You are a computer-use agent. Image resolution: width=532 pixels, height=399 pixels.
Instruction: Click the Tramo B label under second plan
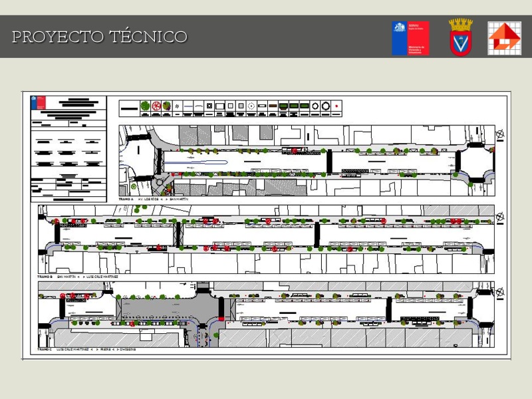pyautogui.click(x=45, y=276)
